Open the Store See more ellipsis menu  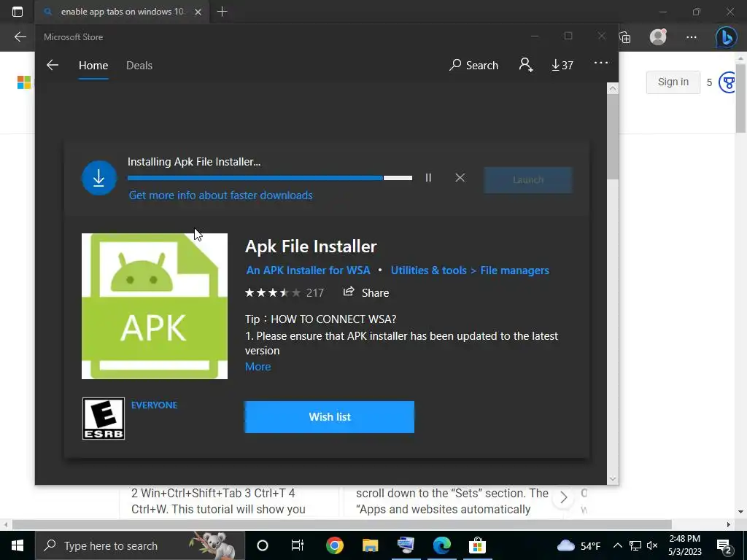(x=601, y=63)
